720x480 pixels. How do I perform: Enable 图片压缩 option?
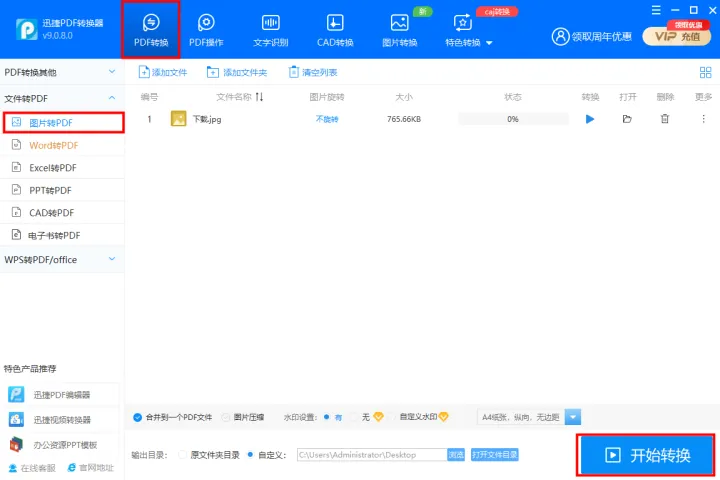point(225,417)
